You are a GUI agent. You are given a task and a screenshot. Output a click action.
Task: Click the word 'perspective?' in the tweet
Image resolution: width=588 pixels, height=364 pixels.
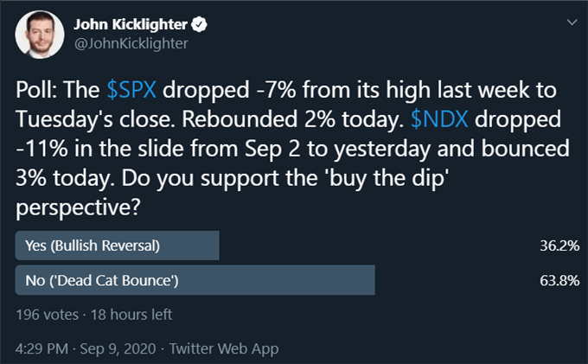pyautogui.click(x=78, y=208)
